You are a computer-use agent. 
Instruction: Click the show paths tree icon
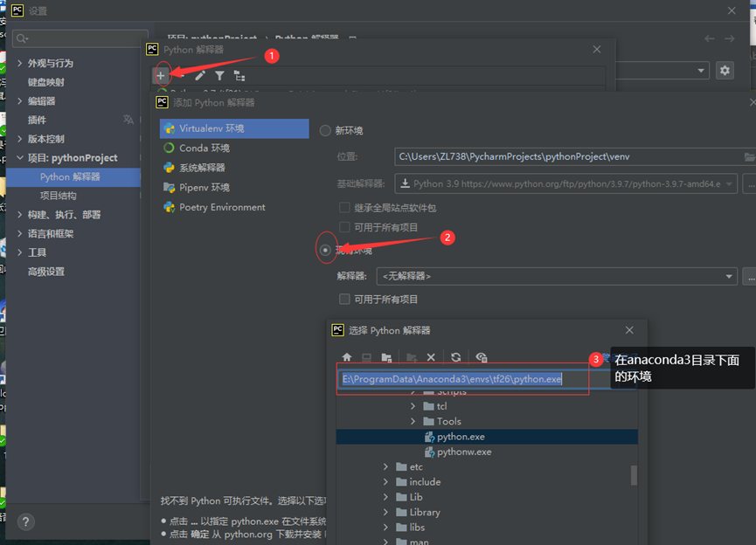pyautogui.click(x=239, y=75)
